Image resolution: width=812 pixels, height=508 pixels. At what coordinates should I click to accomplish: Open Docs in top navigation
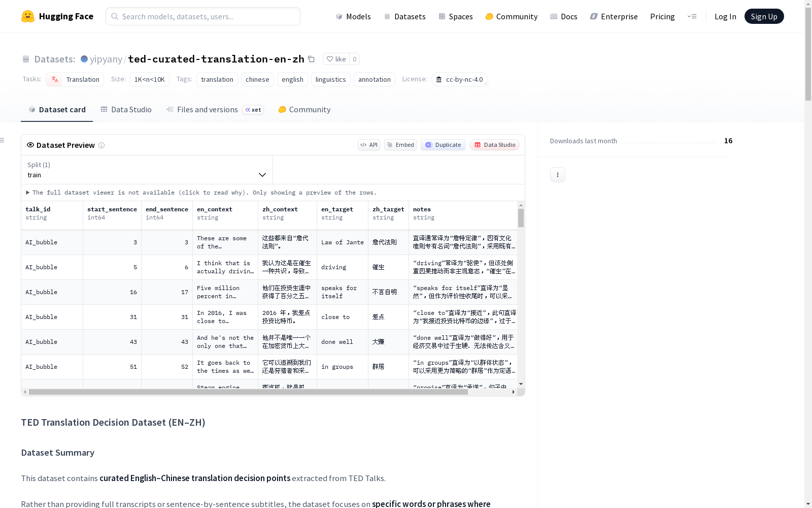pyautogui.click(x=564, y=16)
